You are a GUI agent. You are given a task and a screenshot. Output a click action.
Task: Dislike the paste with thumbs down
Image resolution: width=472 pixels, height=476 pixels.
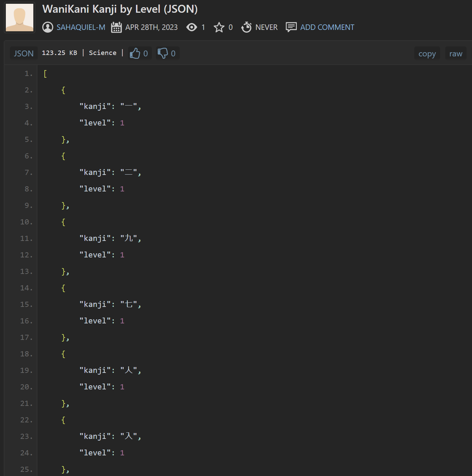point(167,53)
